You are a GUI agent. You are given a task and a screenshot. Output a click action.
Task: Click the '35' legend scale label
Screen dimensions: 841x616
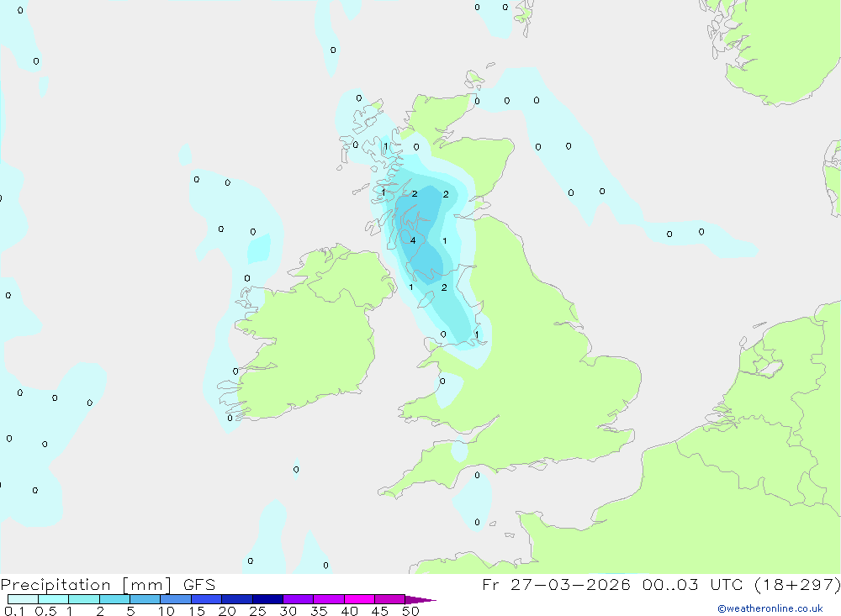pyautogui.click(x=319, y=611)
